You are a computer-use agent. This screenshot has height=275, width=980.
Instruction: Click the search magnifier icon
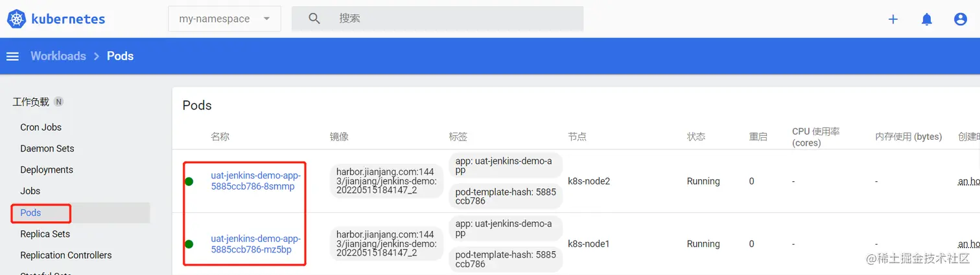click(314, 19)
